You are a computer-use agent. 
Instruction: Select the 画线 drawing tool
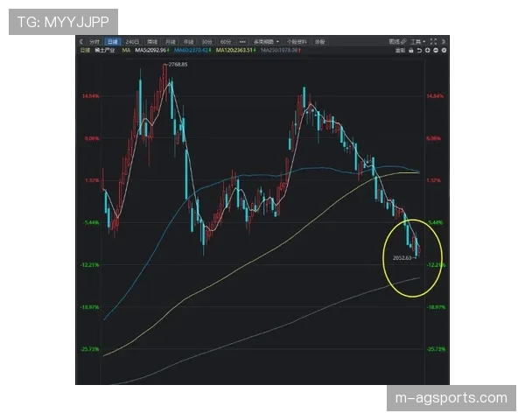(x=394, y=41)
